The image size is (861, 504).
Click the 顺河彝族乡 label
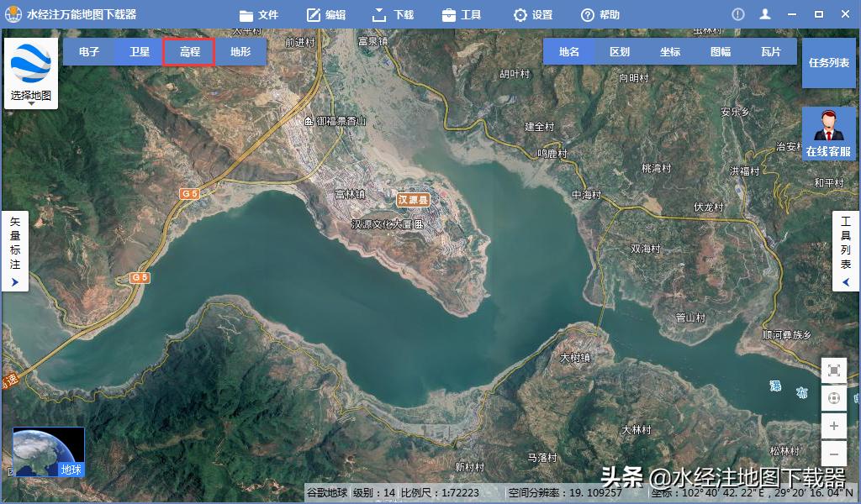[786, 334]
